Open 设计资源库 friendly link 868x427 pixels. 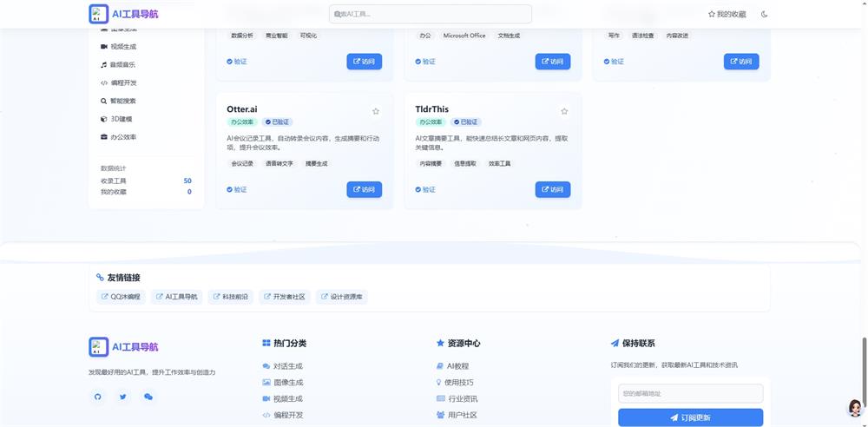pyautogui.click(x=341, y=296)
